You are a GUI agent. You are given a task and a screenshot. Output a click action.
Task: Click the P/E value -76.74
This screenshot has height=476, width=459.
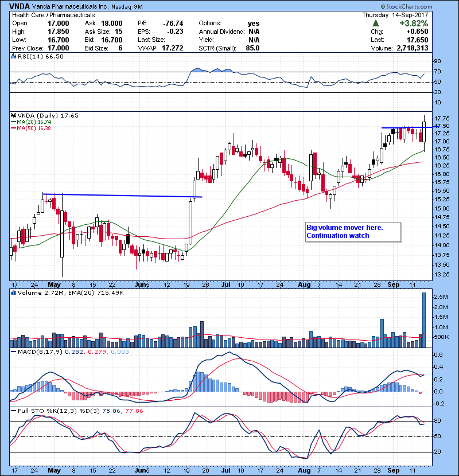(x=173, y=24)
